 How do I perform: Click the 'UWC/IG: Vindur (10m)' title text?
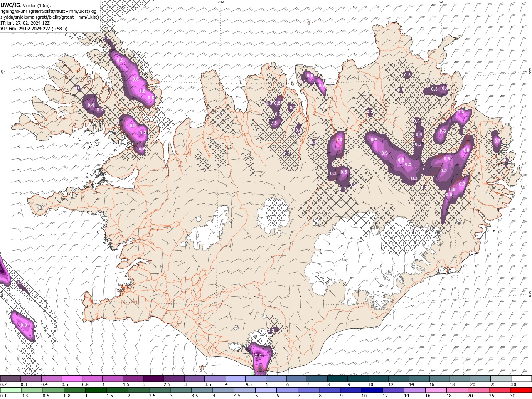[26, 5]
